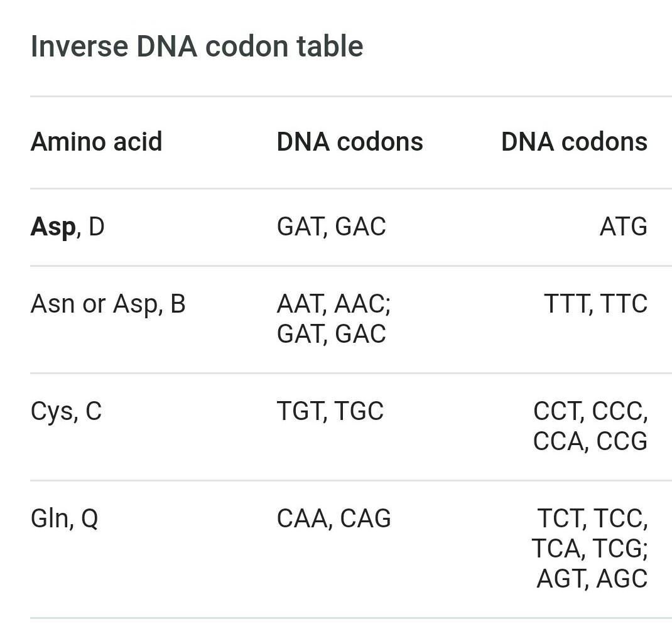Select the Cys, C amino acid cell
This screenshot has width=672, height=624.
(x=66, y=412)
